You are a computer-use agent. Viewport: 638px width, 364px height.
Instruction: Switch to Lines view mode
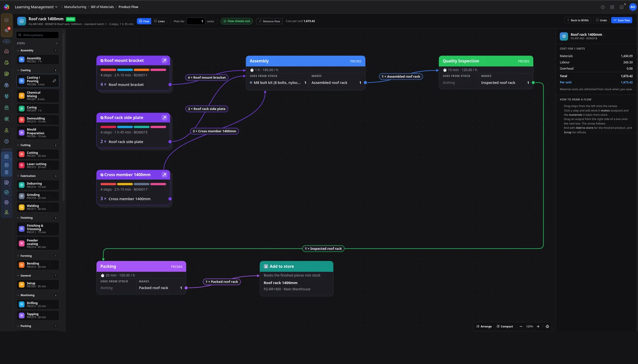pos(159,21)
